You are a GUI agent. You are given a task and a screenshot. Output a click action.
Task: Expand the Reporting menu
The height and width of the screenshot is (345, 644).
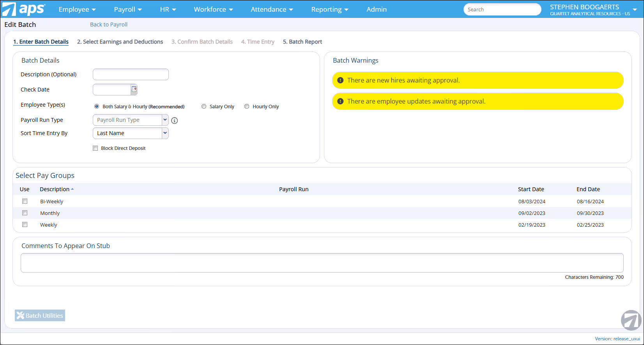coord(330,9)
